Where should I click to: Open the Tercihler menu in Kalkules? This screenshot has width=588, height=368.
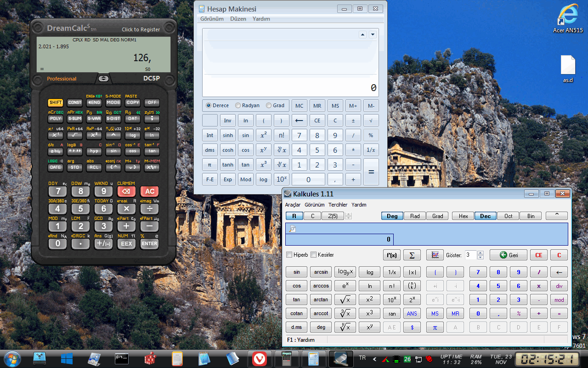tap(338, 205)
